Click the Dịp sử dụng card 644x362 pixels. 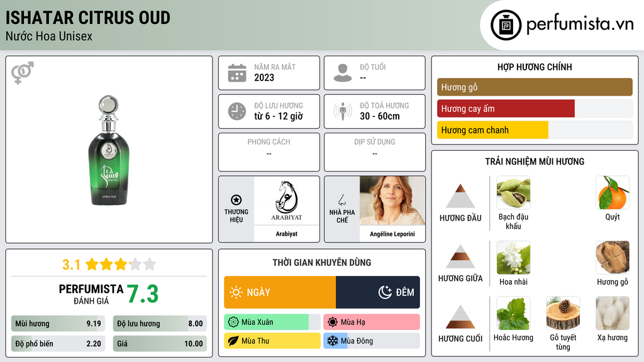[x=375, y=152]
